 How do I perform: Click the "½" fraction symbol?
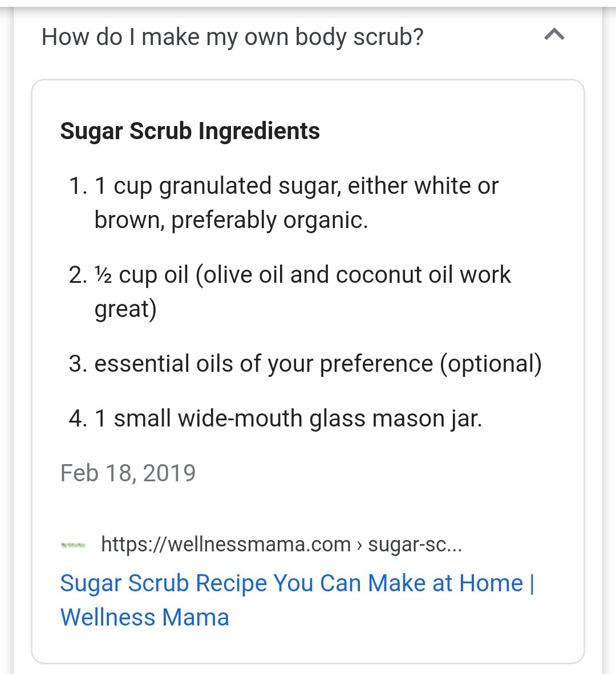103,275
